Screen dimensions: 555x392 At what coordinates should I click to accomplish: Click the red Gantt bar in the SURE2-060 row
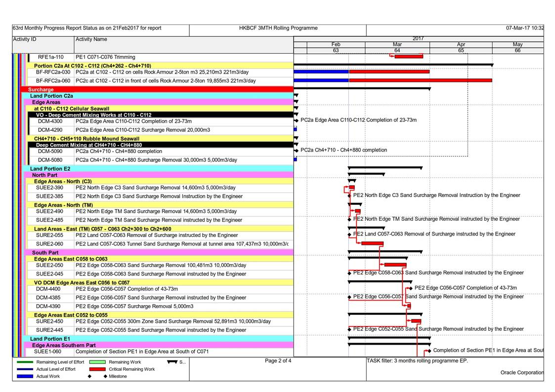point(372,243)
